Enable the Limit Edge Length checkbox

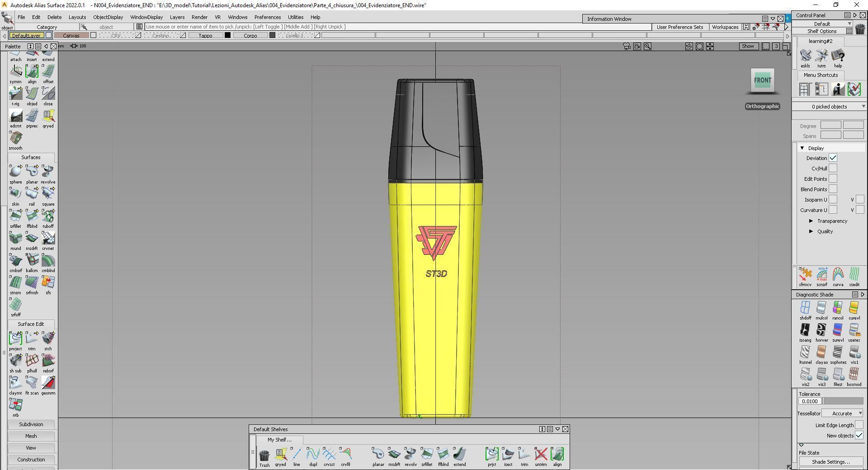click(859, 425)
